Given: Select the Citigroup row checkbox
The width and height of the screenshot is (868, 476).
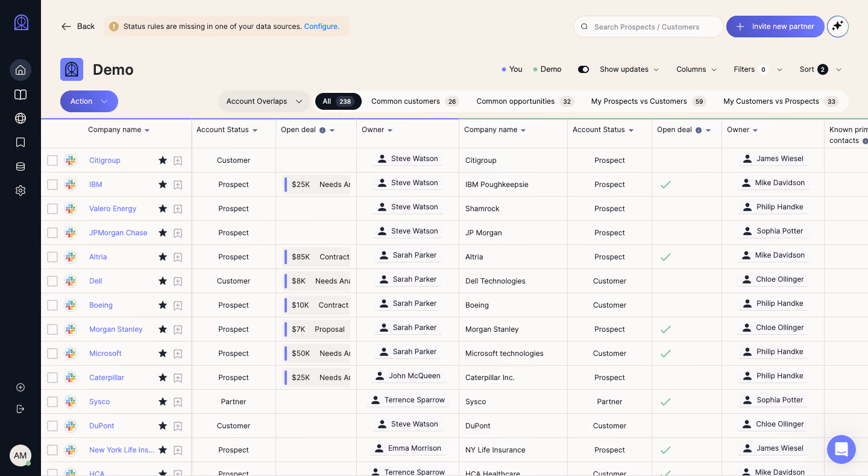Looking at the screenshot, I should pos(52,160).
